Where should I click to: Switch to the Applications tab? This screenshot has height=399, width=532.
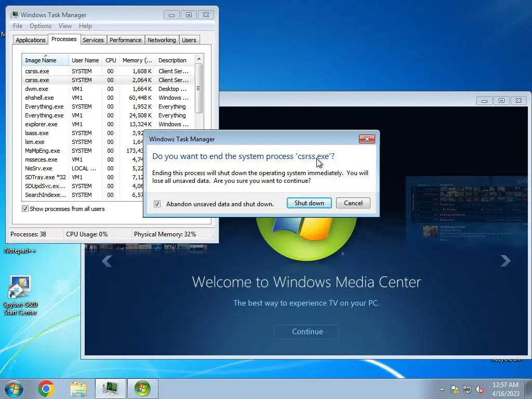[31, 40]
